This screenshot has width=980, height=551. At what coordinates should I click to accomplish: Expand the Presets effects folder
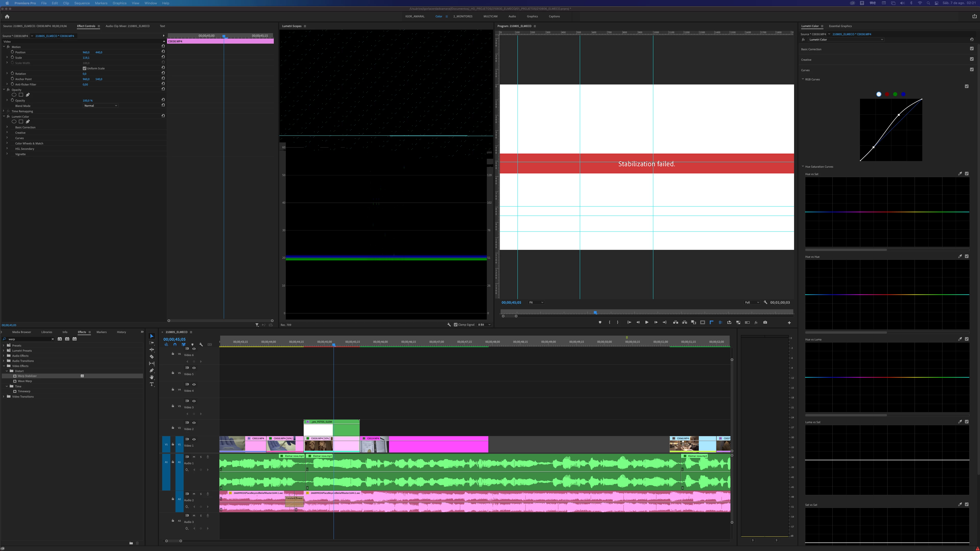point(4,346)
